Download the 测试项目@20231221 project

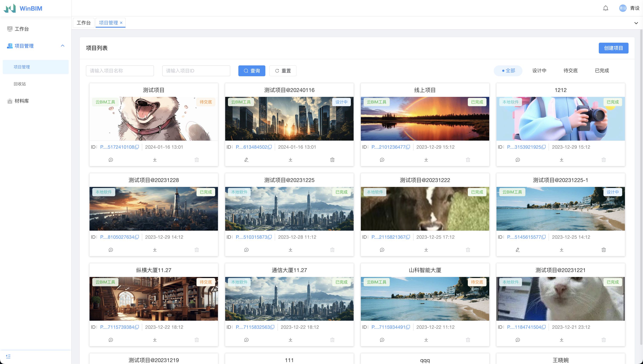pos(562,340)
